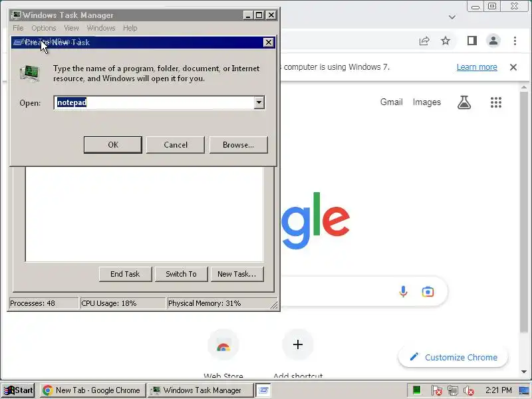The width and height of the screenshot is (532, 399).
Task: Click the green CPU usage tray icon
Action: (x=417, y=390)
